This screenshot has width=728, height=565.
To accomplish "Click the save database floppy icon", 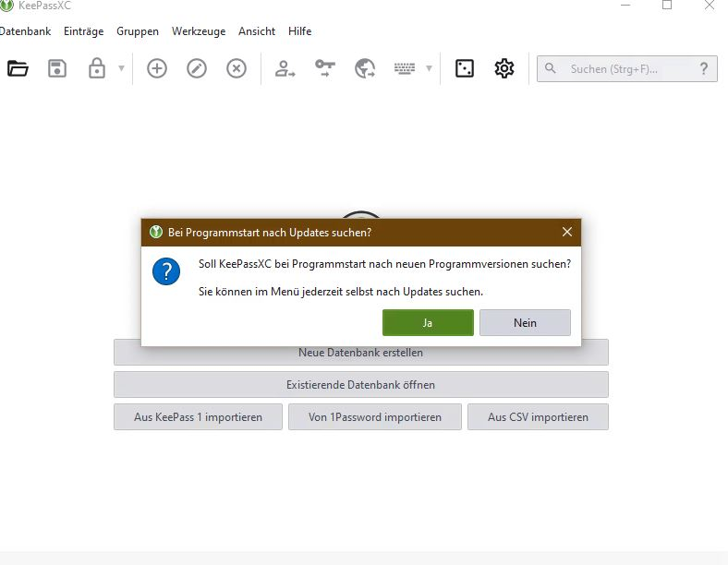I will (x=57, y=68).
